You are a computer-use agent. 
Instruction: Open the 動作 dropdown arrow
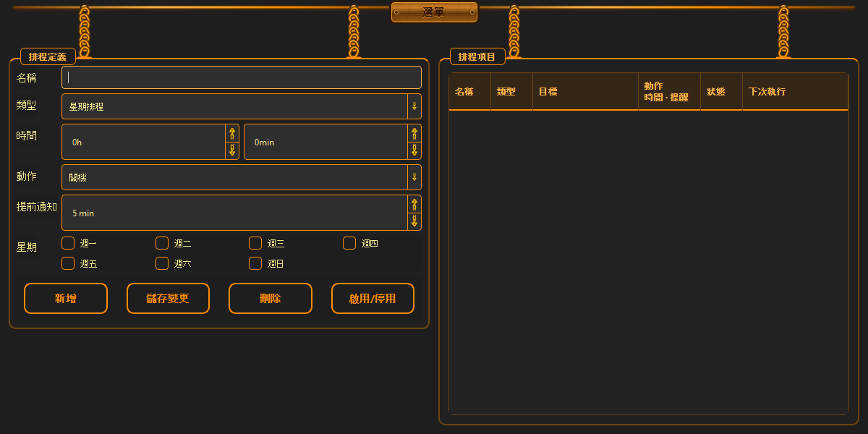coord(414,177)
